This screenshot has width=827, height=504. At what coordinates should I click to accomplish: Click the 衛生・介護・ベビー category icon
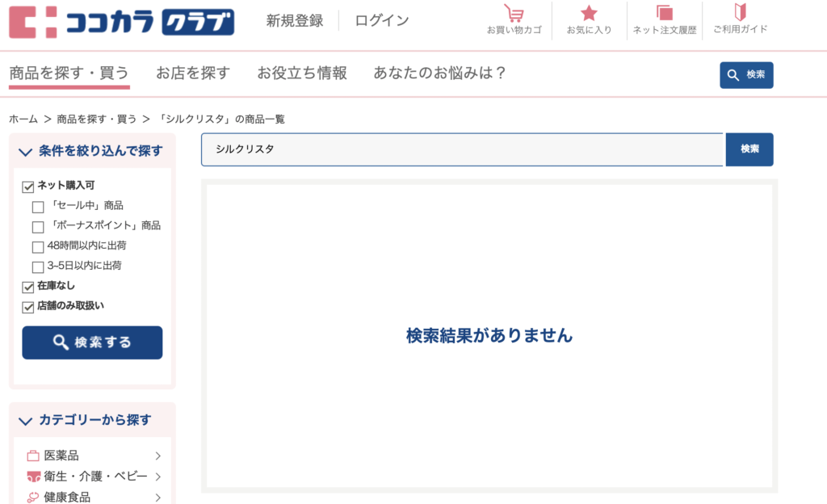tap(34, 477)
